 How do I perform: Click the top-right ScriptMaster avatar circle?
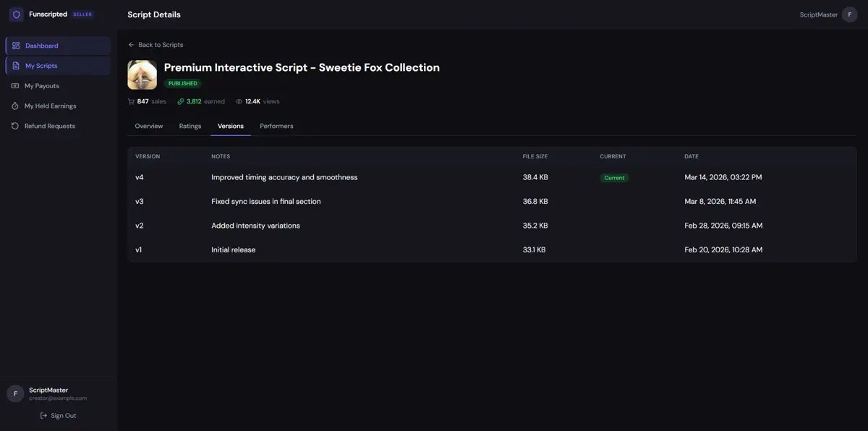pos(850,14)
